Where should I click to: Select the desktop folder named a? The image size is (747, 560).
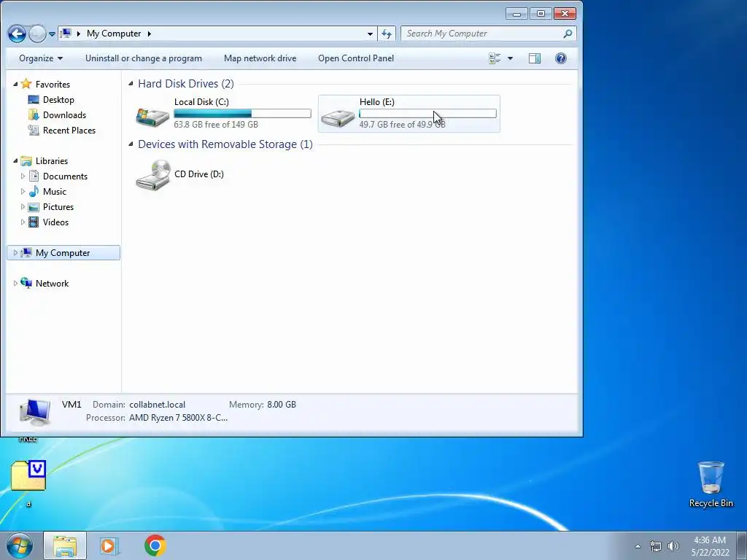28,482
